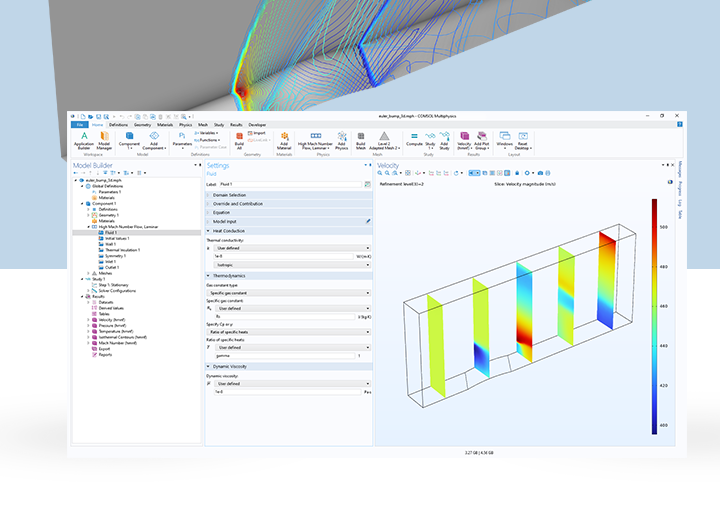Collapse the Heat Conduction section

tap(289, 231)
